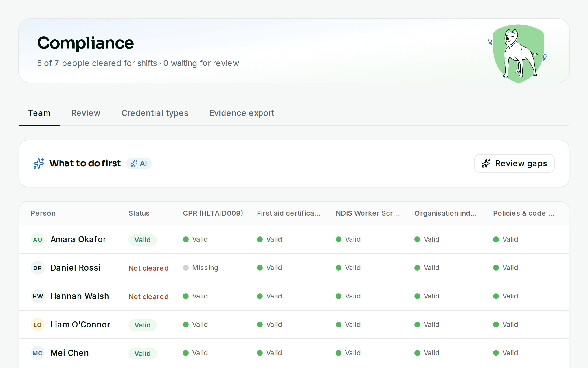Screen dimensions: 588x368
Task: Click the sparkle icon beside What to do first
Action: 39,163
